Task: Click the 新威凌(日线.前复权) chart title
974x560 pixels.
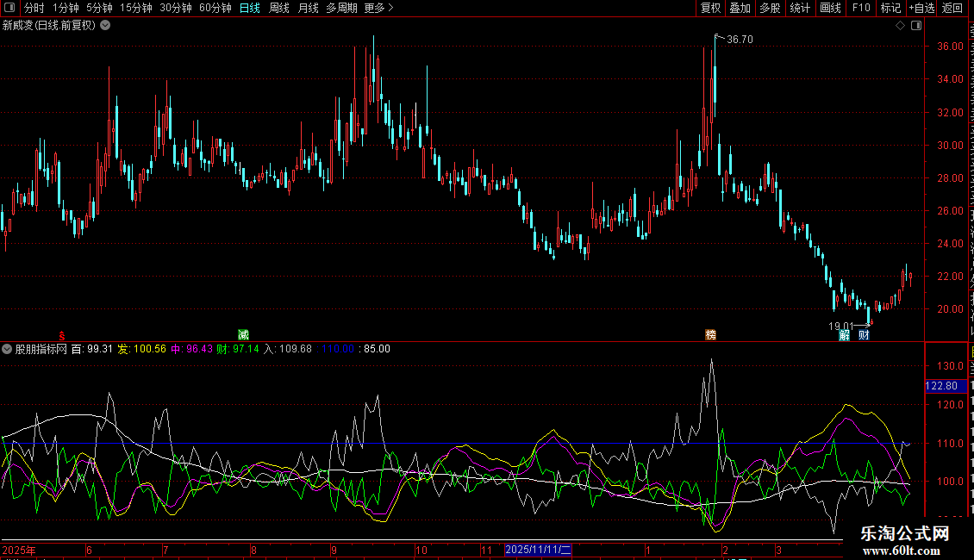Action: [x=49, y=26]
